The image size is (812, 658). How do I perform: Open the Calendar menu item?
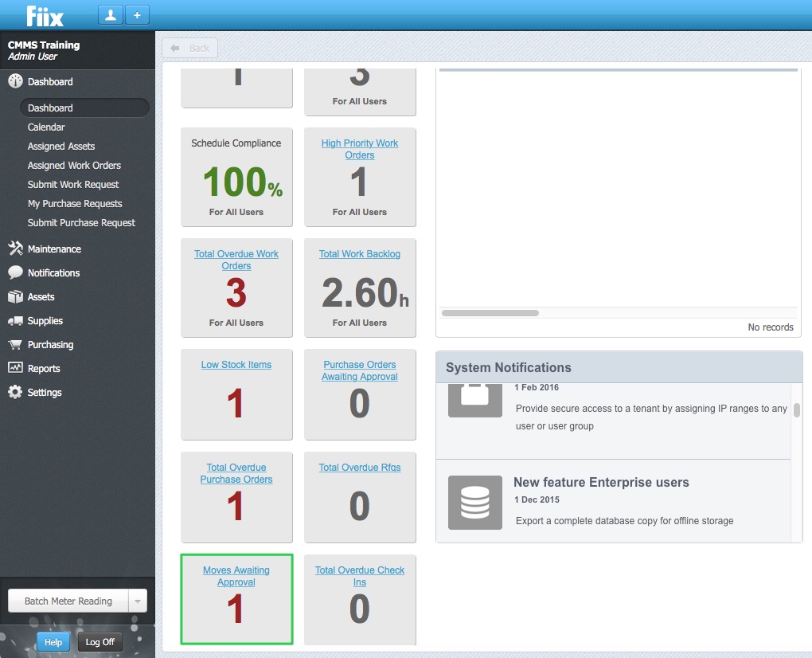click(46, 127)
